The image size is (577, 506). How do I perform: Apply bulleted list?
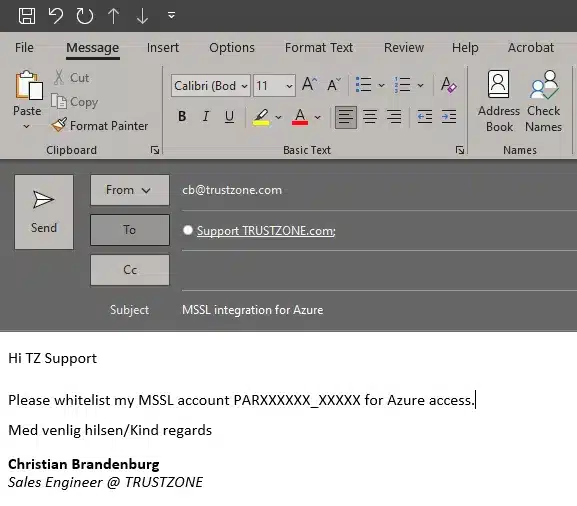click(x=364, y=85)
